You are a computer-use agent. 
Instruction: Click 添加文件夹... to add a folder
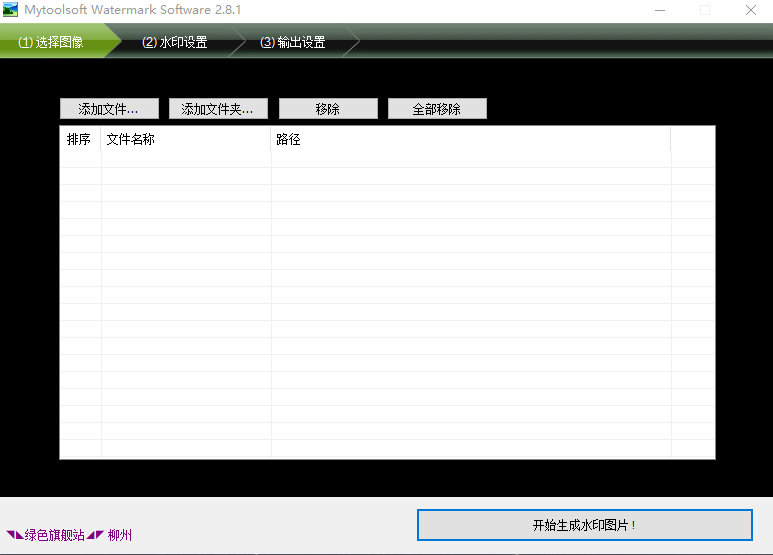pos(218,109)
